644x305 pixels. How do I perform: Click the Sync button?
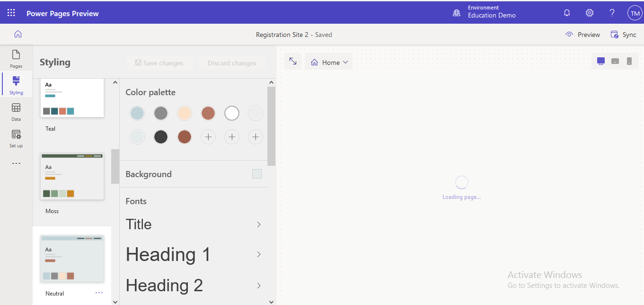click(624, 34)
